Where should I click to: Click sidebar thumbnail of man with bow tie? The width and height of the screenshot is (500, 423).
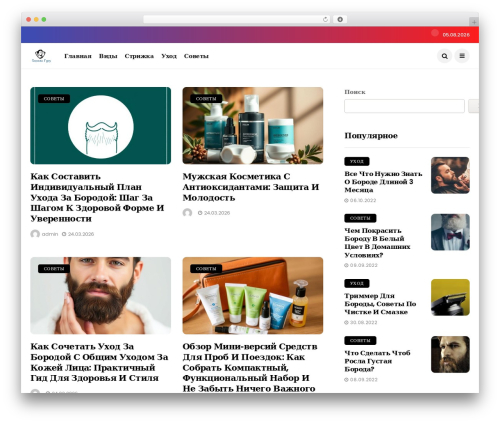(450, 232)
